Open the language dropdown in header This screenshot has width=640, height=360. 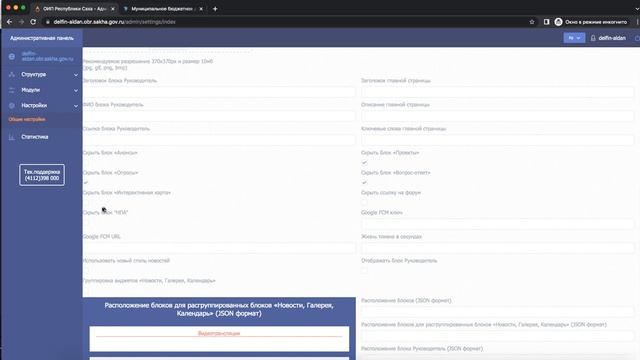pyautogui.click(x=574, y=38)
